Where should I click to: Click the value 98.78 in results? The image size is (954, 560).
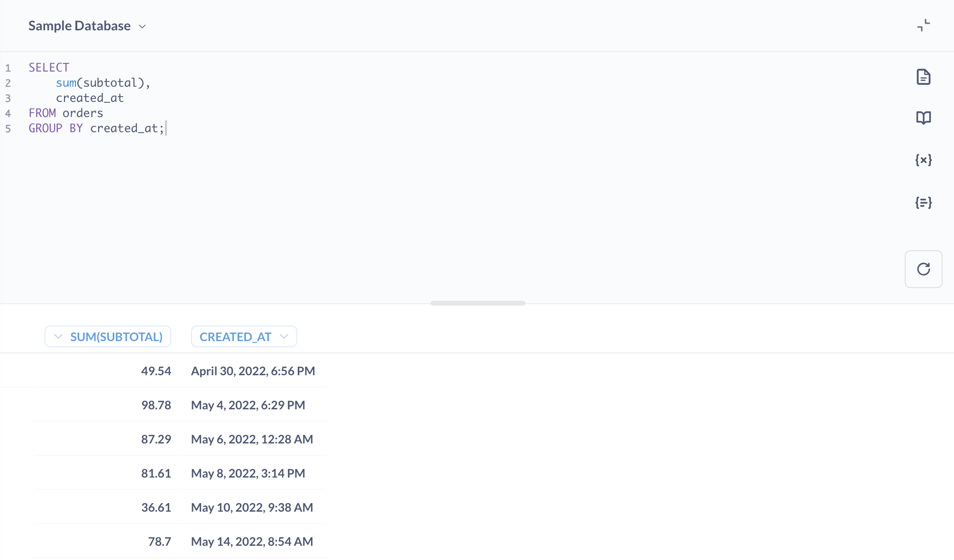click(x=156, y=405)
